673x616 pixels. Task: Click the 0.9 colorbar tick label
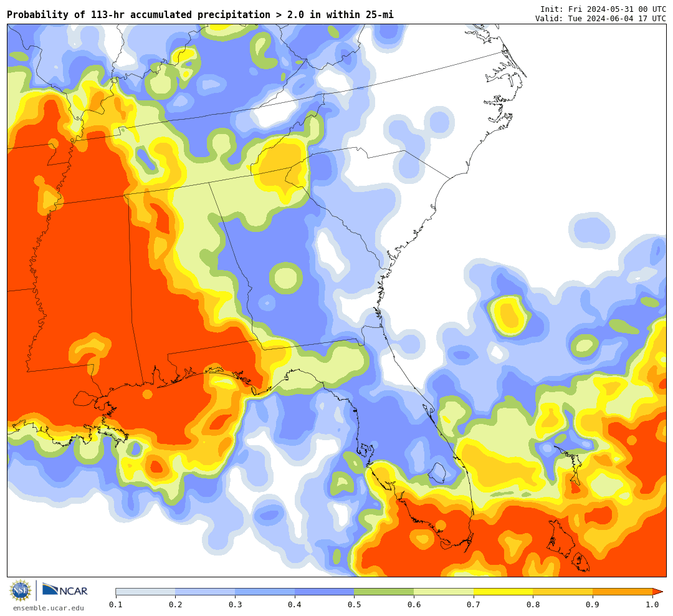593,605
